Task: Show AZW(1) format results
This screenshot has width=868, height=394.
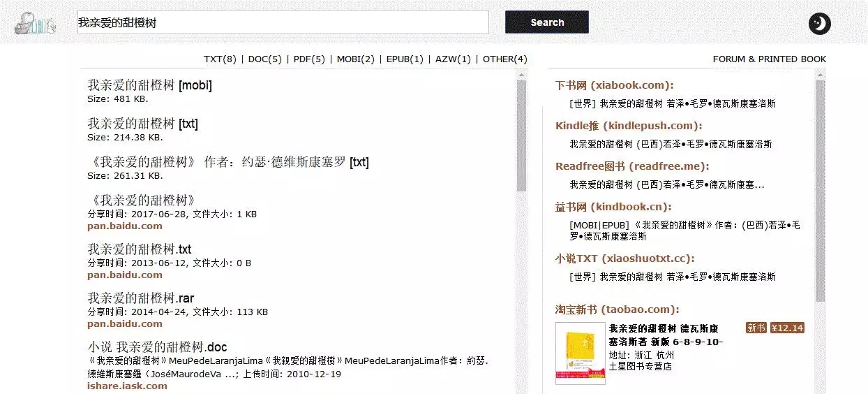Action: point(453,59)
